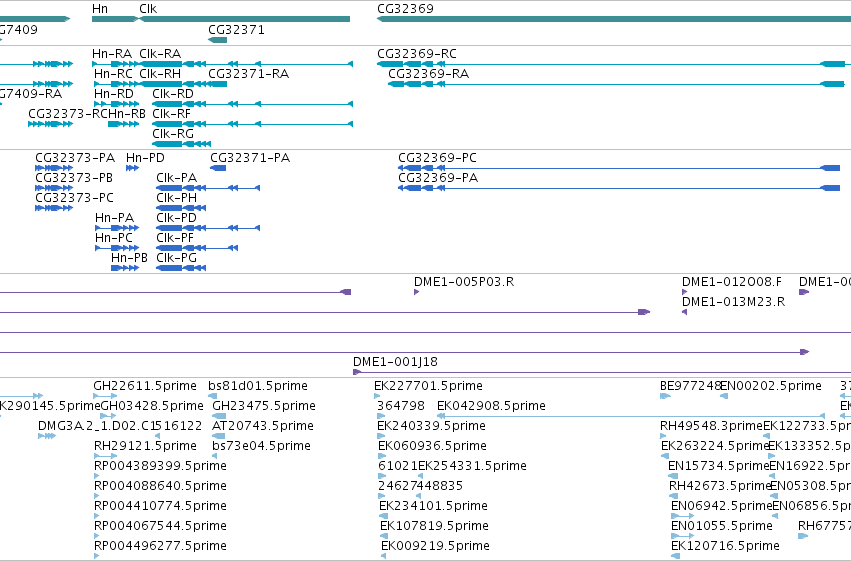
Task: Click protein Hn-PC
Action: pyautogui.click(x=114, y=238)
